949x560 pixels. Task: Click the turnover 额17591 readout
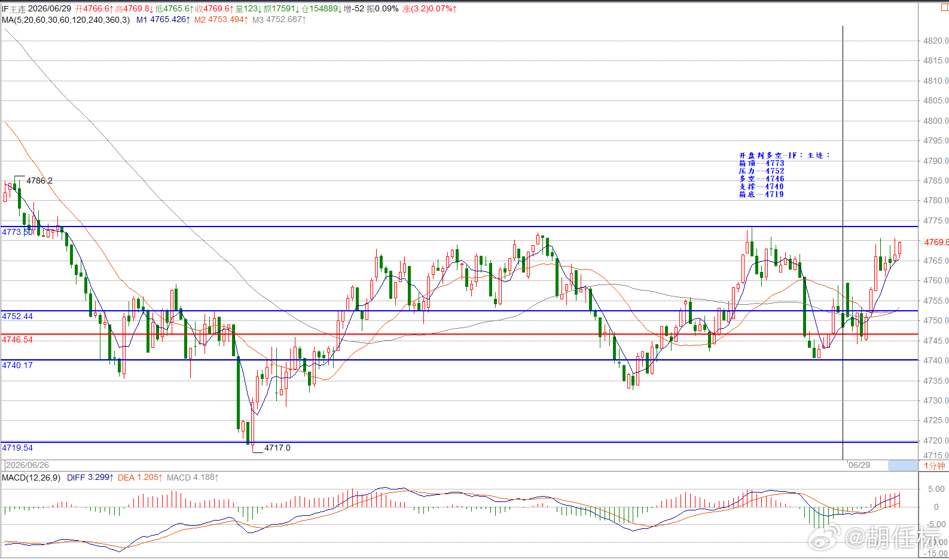281,9
